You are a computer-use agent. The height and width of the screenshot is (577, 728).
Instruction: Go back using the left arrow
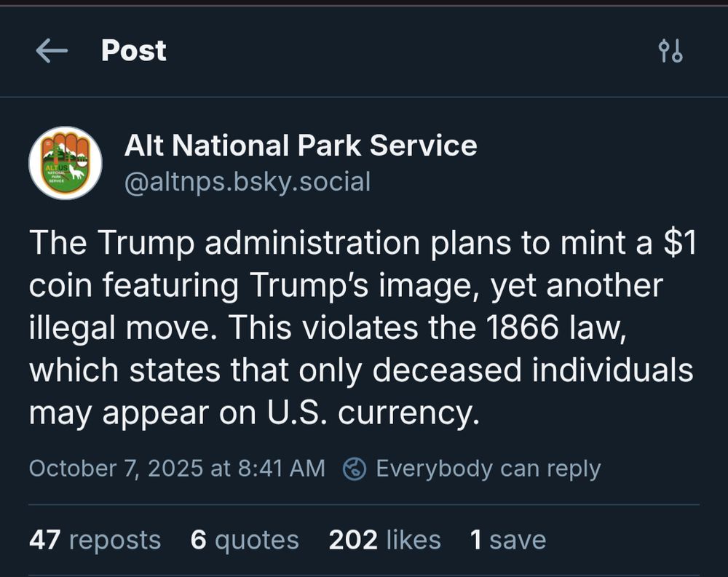tap(51, 50)
